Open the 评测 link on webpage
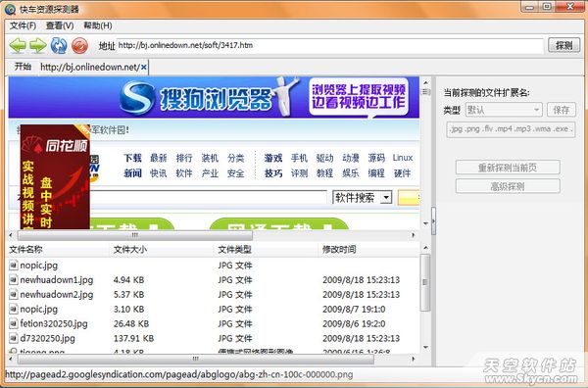Image resolution: width=588 pixels, height=388 pixels. click(x=299, y=173)
